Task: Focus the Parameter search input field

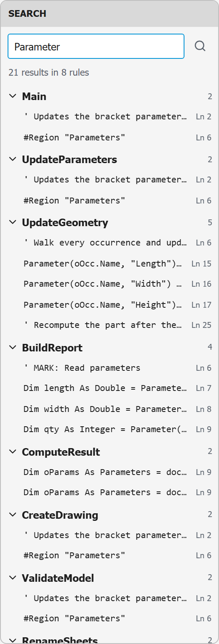Action: pyautogui.click(x=96, y=46)
